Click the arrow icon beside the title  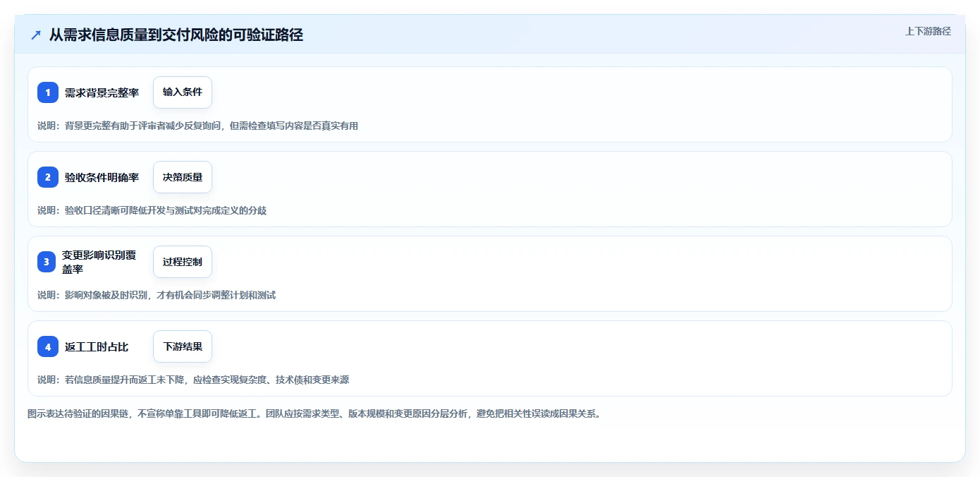[x=36, y=35]
